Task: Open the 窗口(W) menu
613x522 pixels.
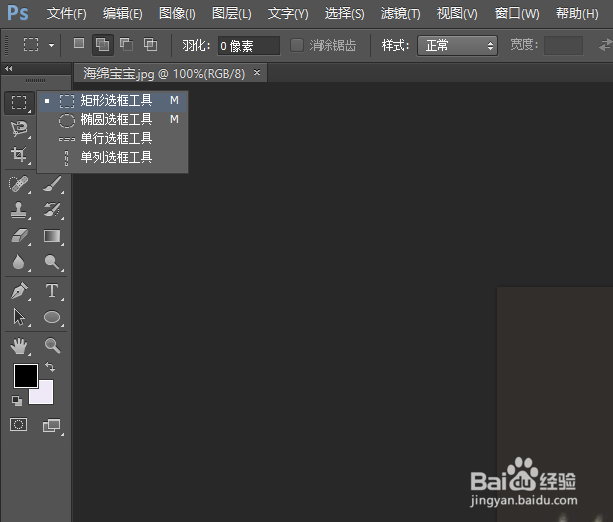Action: tap(517, 14)
